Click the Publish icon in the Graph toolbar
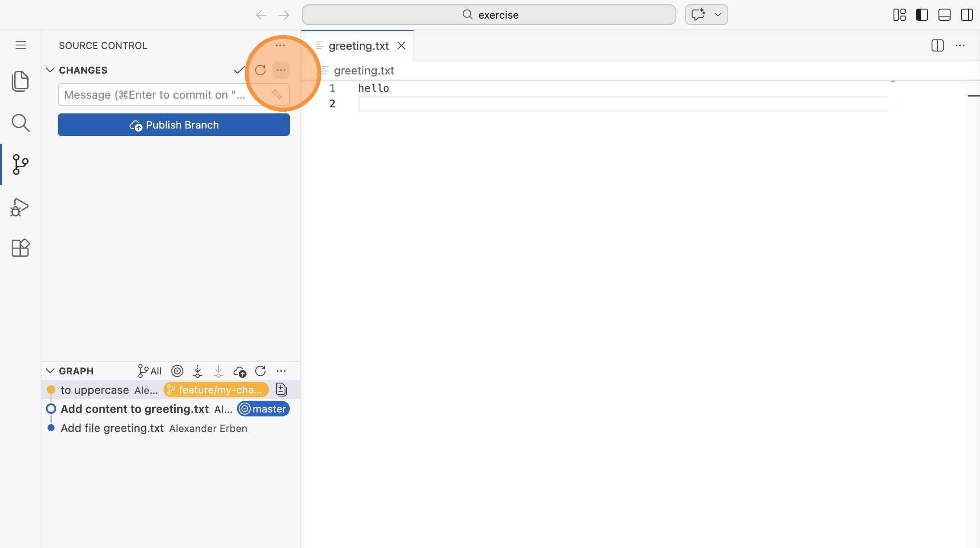 point(240,371)
